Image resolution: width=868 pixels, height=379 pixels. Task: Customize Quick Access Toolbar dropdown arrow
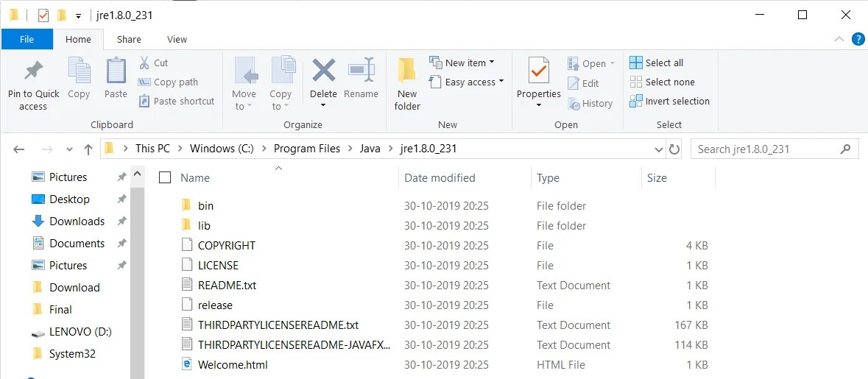pyautogui.click(x=78, y=15)
